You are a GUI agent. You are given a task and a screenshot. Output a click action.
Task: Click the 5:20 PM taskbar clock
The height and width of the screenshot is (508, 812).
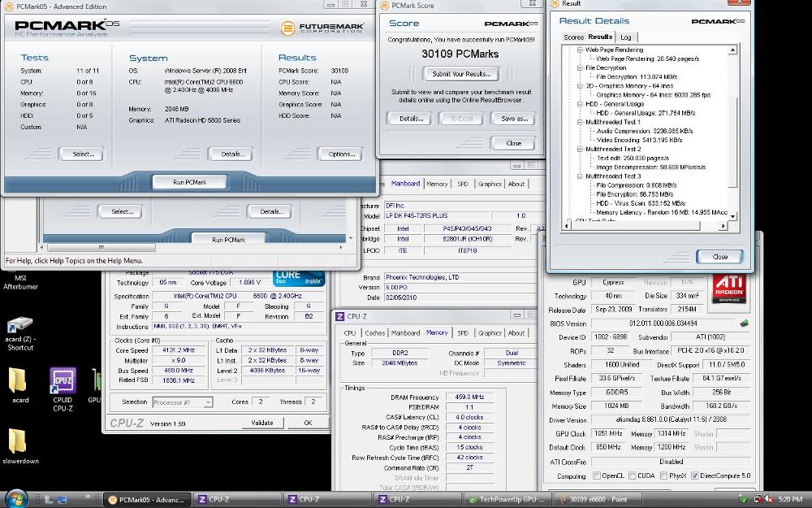click(x=790, y=500)
